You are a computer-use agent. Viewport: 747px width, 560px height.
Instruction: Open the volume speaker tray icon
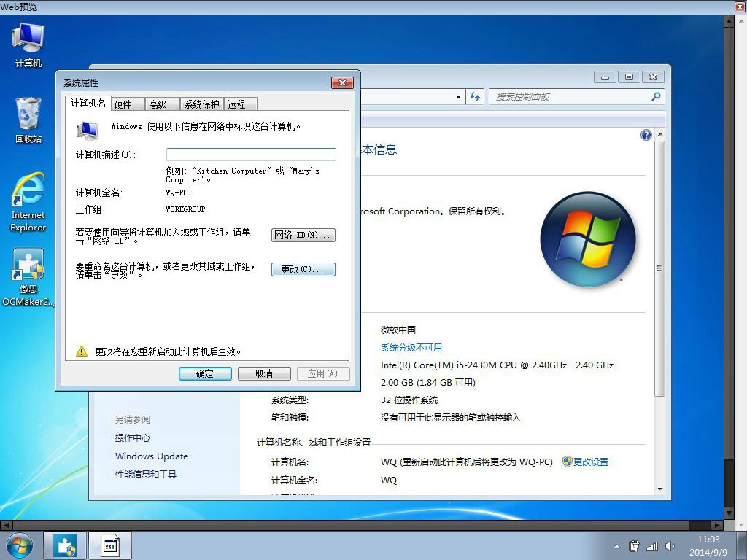(x=670, y=546)
